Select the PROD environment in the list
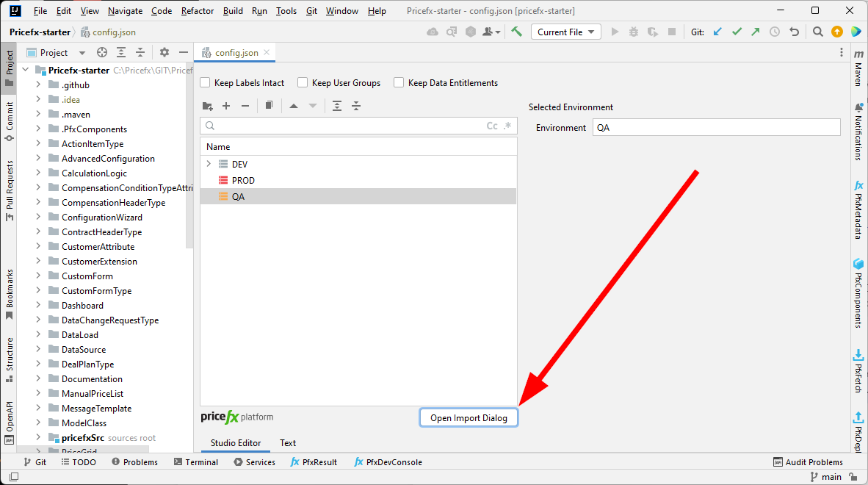 pyautogui.click(x=243, y=180)
